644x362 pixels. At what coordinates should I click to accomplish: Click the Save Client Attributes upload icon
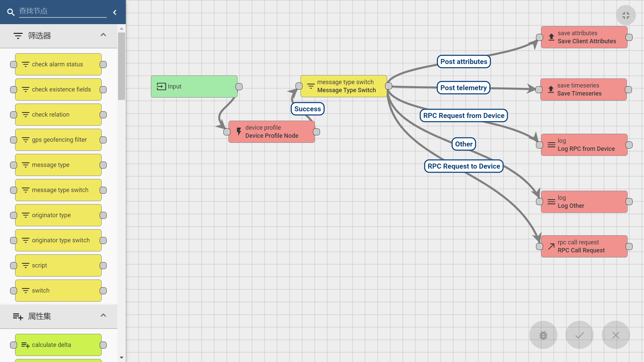551,38
